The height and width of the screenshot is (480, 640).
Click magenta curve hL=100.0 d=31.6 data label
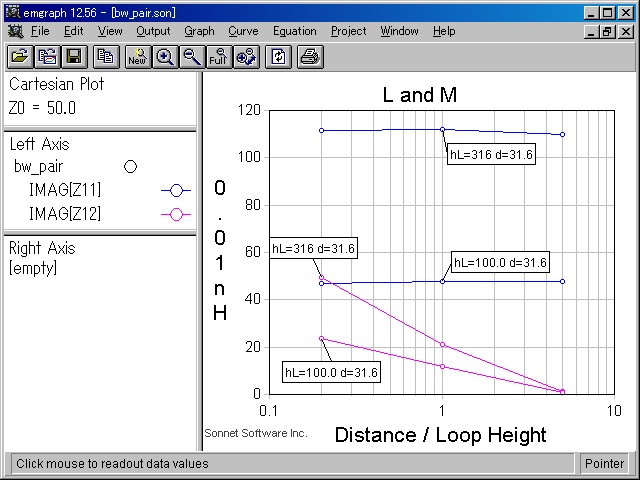coord(331,372)
